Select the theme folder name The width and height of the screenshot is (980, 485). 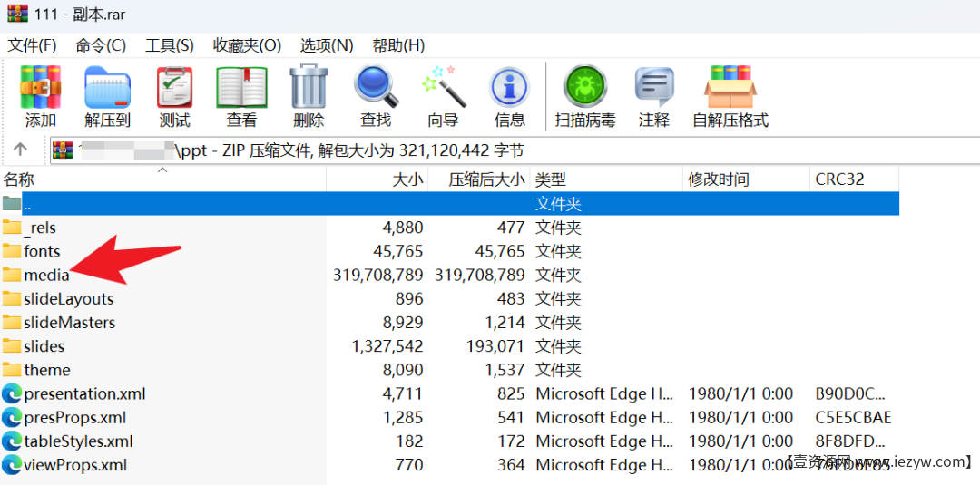pos(47,370)
